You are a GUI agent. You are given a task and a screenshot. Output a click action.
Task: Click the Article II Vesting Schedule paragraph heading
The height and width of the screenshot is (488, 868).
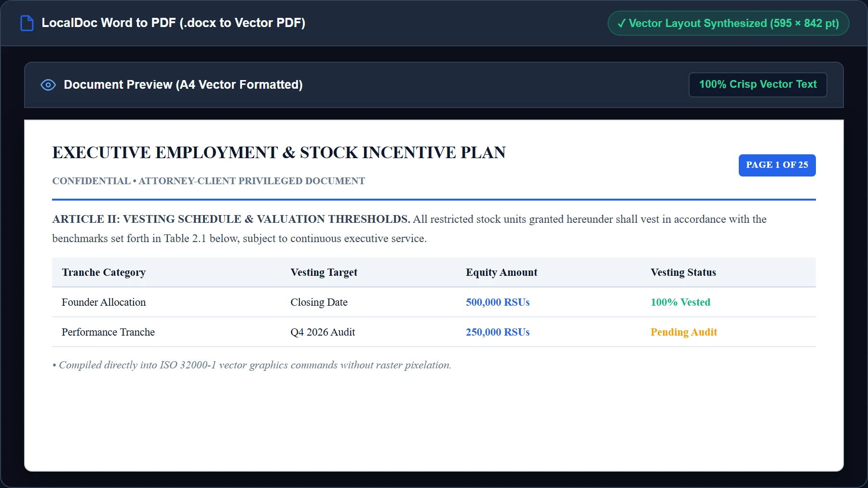pos(231,219)
